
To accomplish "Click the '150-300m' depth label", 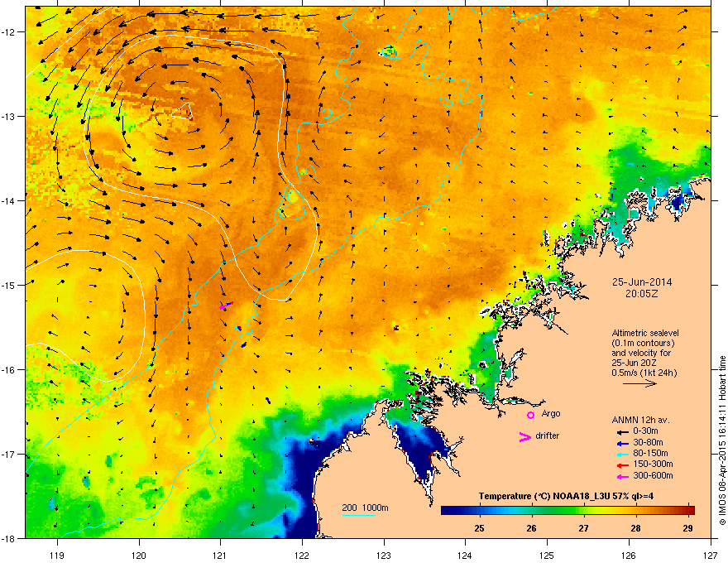I will [x=654, y=464].
